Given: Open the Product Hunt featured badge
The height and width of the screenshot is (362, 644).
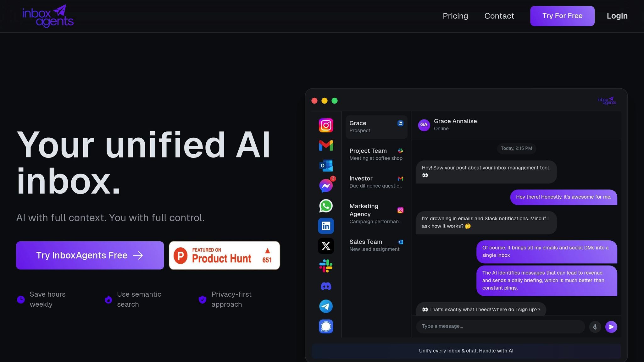Looking at the screenshot, I should tap(224, 255).
